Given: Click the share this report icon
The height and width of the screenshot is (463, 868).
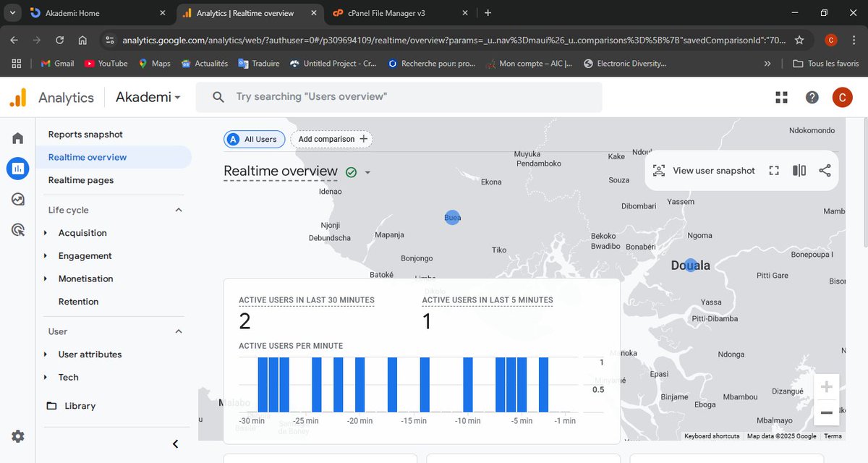Looking at the screenshot, I should pyautogui.click(x=825, y=171).
